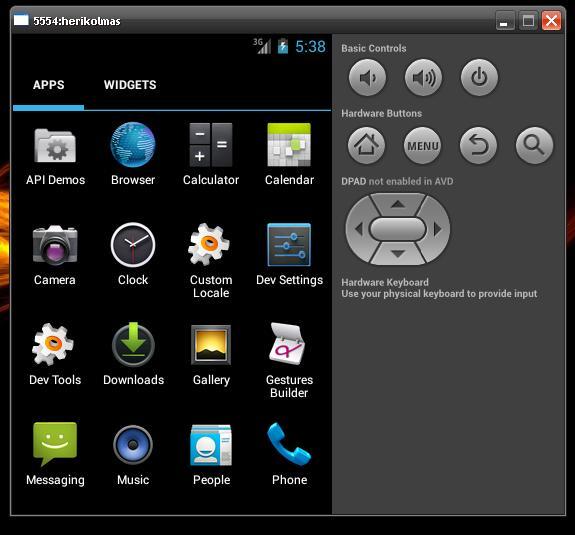Screen dimensions: 575x535
Task: Click the volume down button
Action: pyautogui.click(x=367, y=78)
